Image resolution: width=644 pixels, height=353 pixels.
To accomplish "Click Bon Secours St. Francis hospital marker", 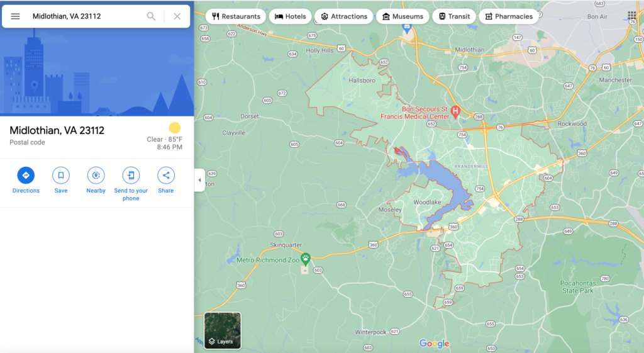I will (x=455, y=111).
